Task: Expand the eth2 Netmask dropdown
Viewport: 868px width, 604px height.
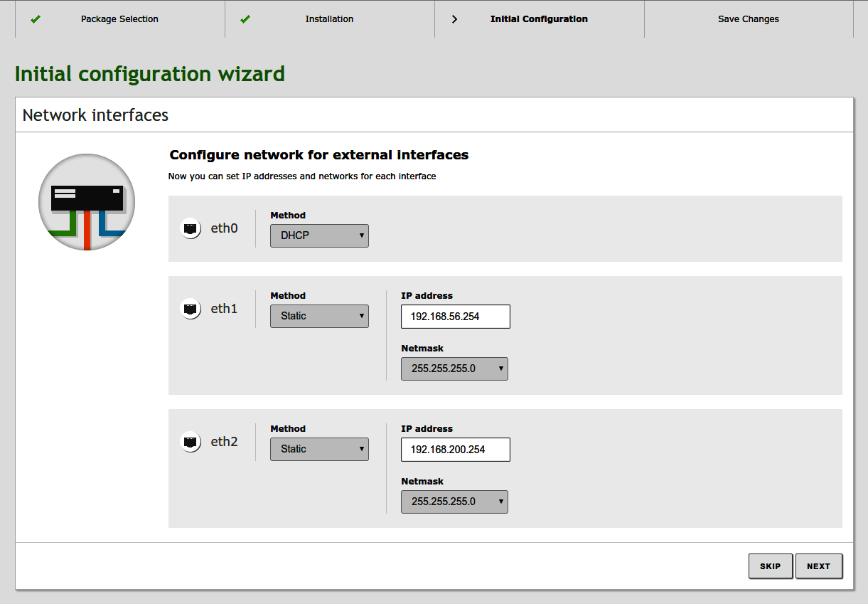Action: click(454, 502)
